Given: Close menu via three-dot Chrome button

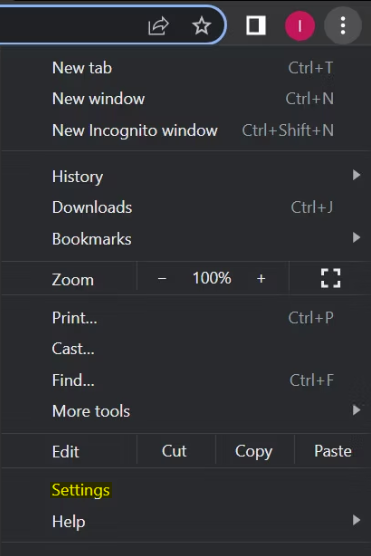Looking at the screenshot, I should pyautogui.click(x=343, y=26).
